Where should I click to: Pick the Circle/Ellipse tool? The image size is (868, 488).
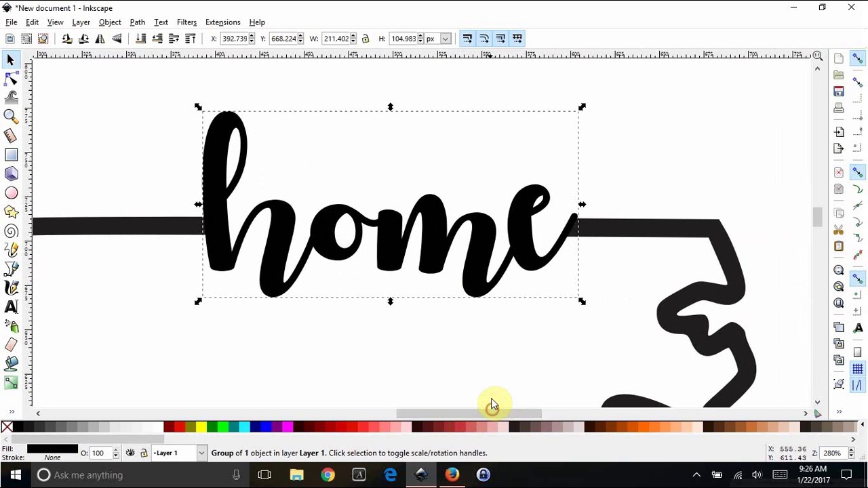pyautogui.click(x=10, y=193)
